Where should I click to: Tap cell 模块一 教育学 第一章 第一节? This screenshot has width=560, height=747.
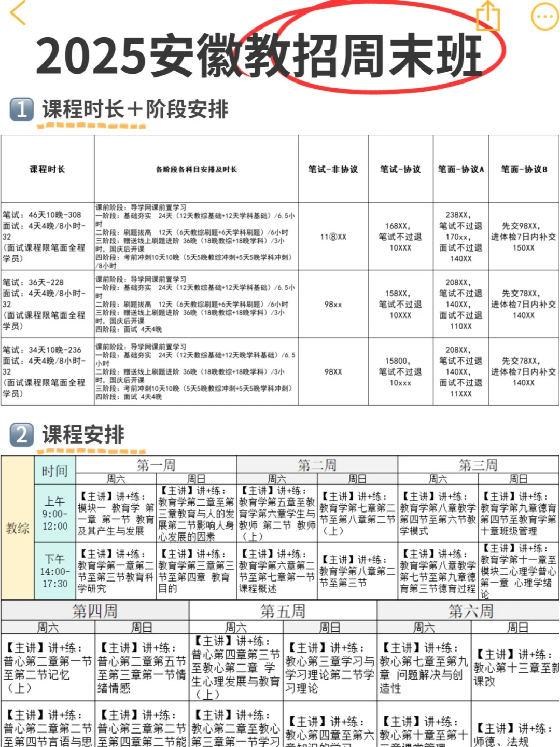[116, 514]
